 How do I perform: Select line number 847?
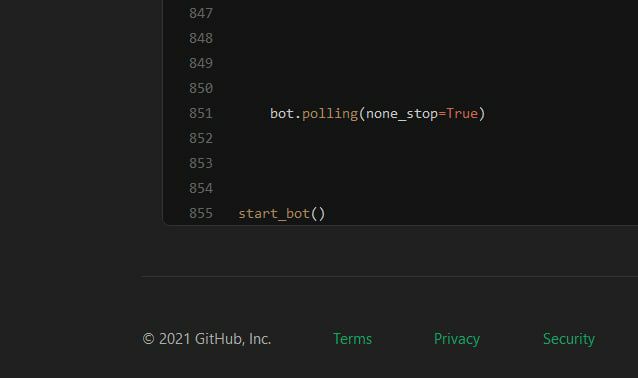(201, 13)
